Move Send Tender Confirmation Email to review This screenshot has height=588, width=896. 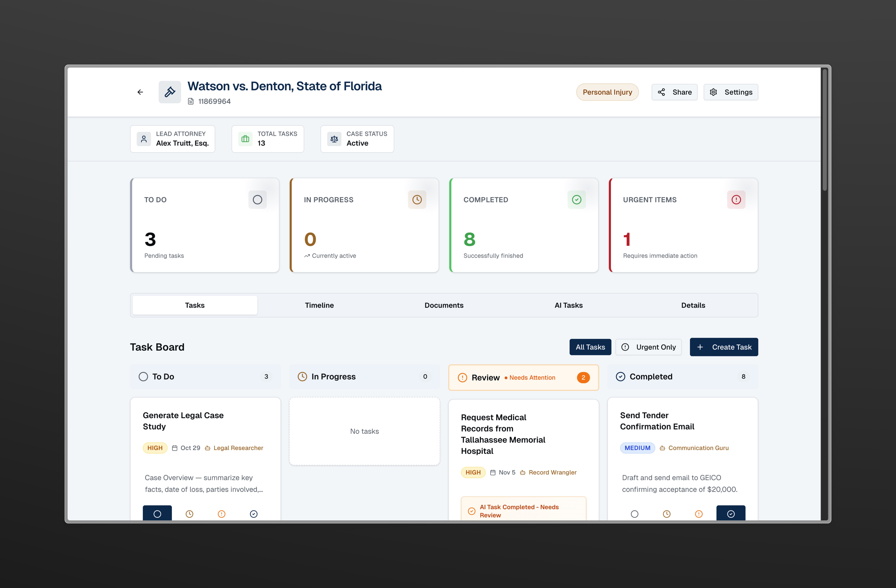pos(699,514)
